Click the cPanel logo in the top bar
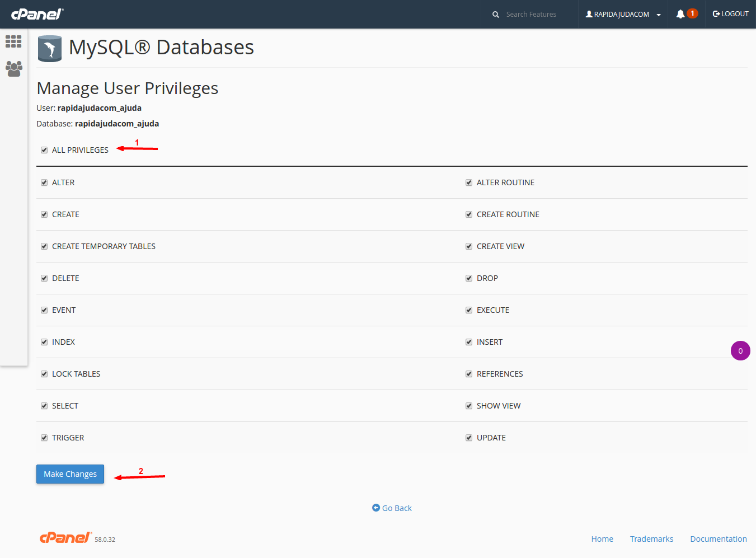The height and width of the screenshot is (558, 756). point(36,13)
